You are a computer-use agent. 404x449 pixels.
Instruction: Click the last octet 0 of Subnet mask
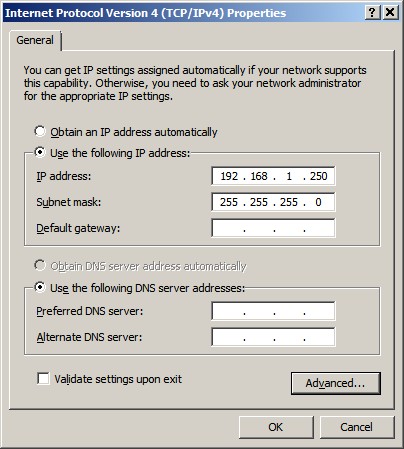coord(318,202)
